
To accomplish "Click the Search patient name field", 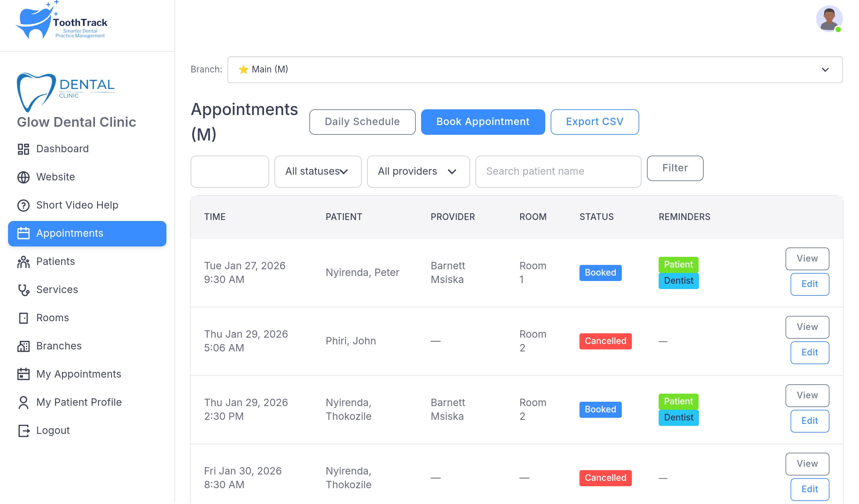I will tap(559, 172).
